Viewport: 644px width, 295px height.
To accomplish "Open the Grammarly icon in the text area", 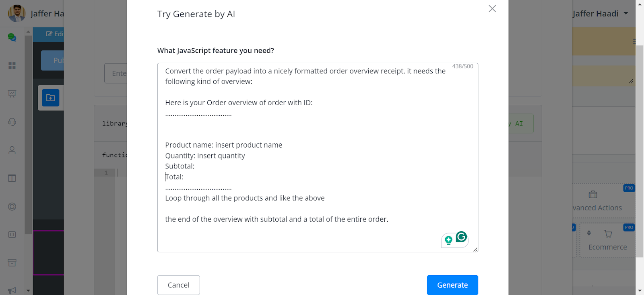I will (461, 237).
